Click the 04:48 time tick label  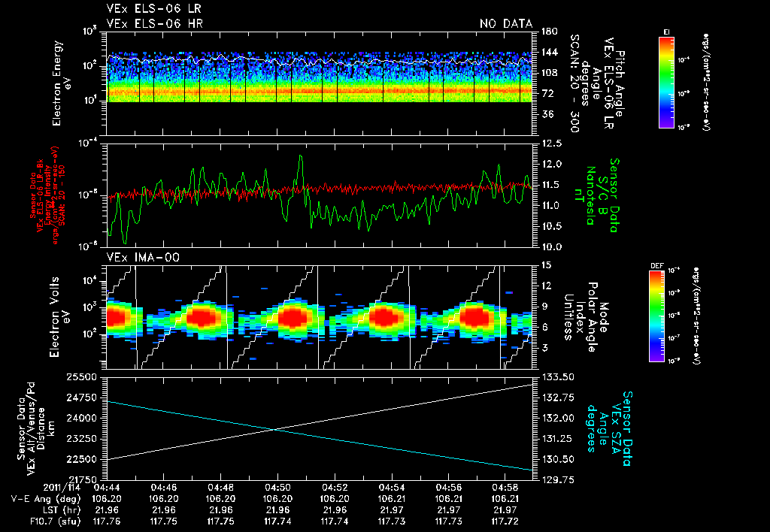point(220,488)
